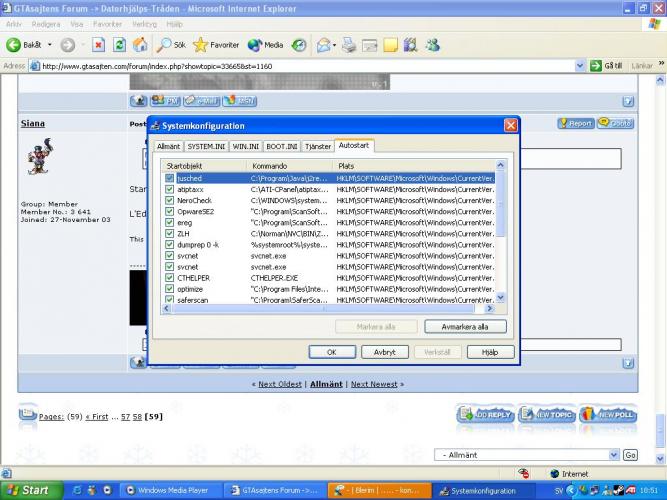Disable the CTHELPER startup entry
The image size is (667, 500).
[170, 277]
